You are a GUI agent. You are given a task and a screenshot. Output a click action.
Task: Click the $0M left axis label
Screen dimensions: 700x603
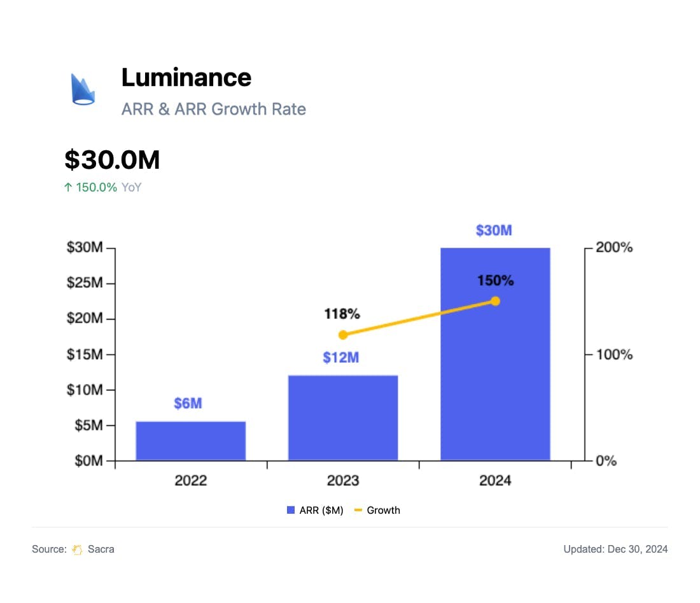coord(89,460)
